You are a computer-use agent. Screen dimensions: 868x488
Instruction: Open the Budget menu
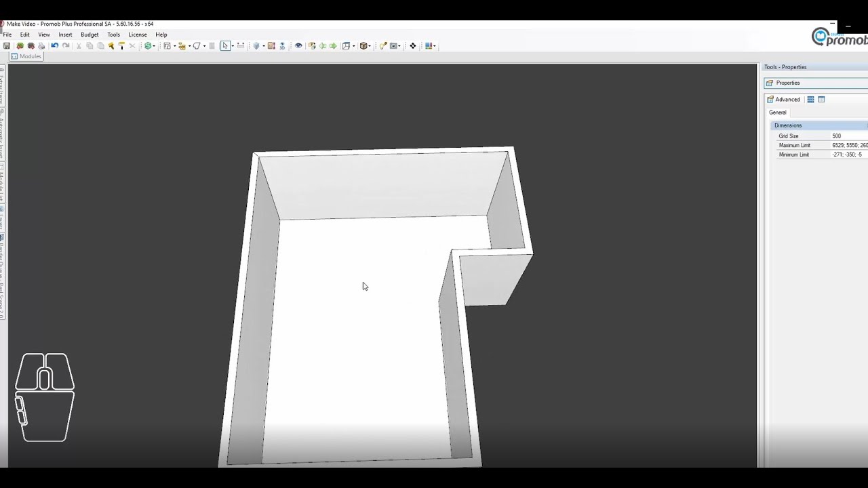click(x=90, y=35)
